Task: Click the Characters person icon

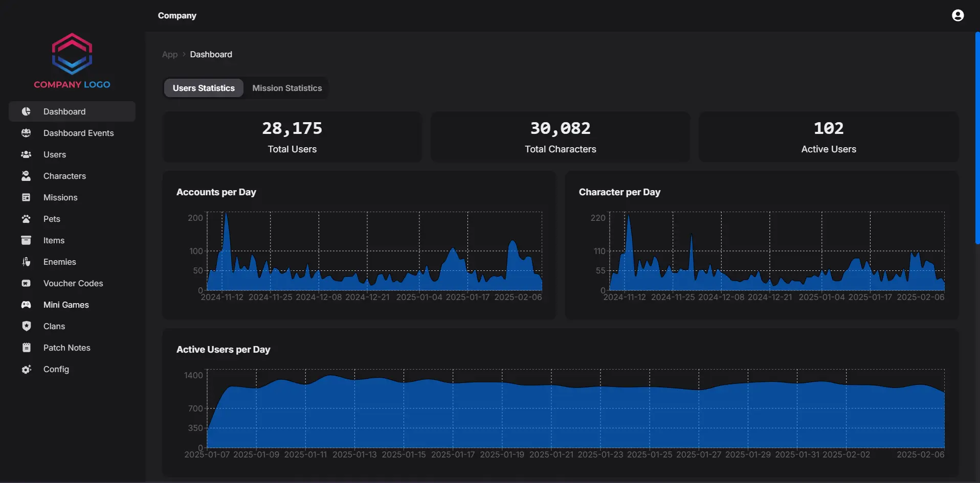Action: (x=26, y=176)
